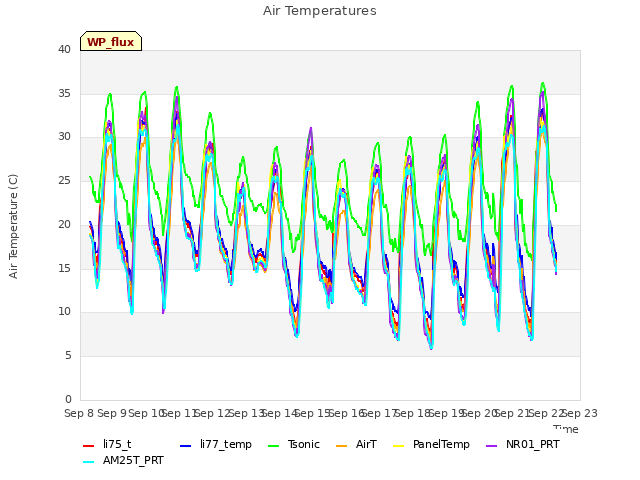Toggle the AirT legend entry
This screenshot has height=480, width=640.
(x=356, y=444)
